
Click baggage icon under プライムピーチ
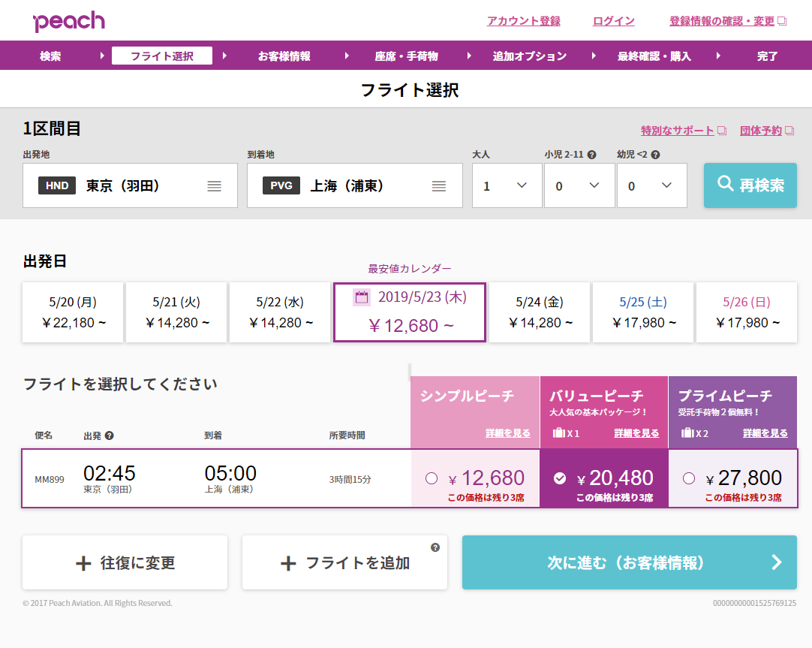pos(687,433)
